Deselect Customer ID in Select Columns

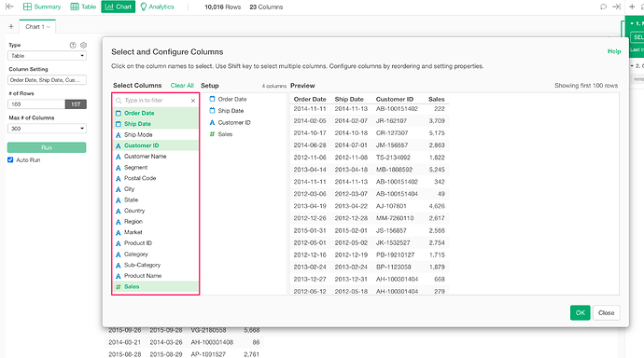[x=156, y=145]
